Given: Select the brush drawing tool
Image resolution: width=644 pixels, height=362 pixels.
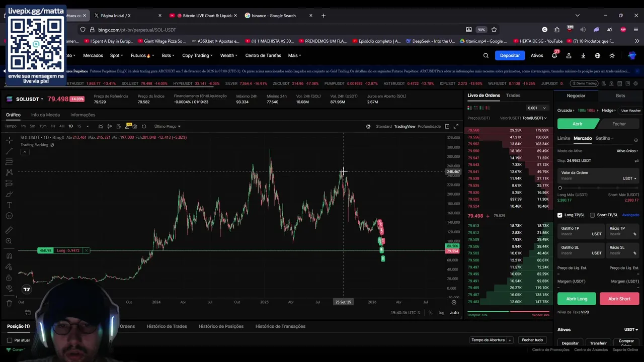Looking at the screenshot, I should click(x=9, y=194).
